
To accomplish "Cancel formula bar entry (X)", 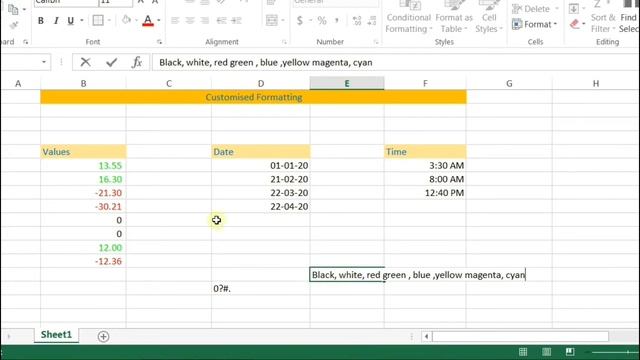I will coord(85,62).
